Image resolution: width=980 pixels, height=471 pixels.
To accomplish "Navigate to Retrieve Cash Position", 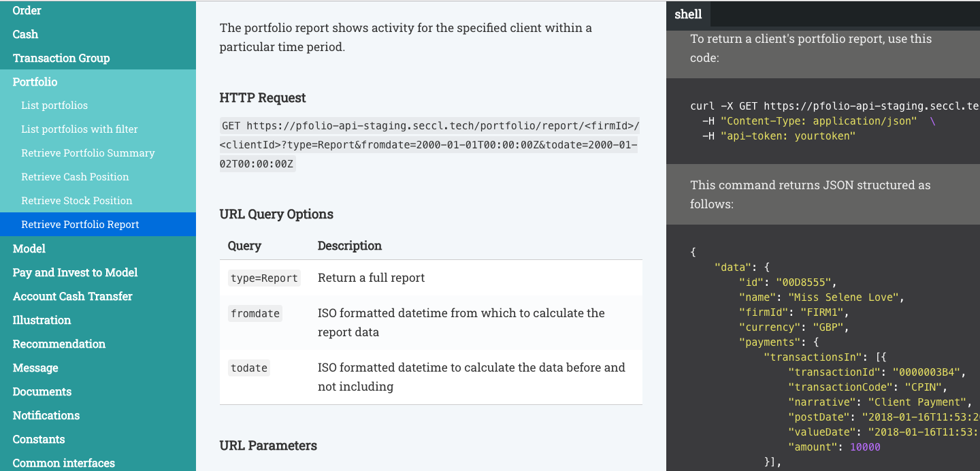I will pyautogui.click(x=75, y=177).
